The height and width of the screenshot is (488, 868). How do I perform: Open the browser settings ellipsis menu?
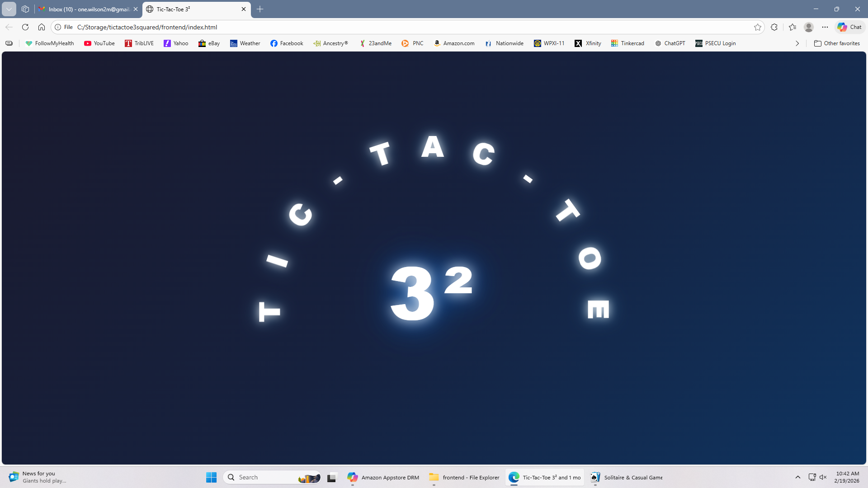click(x=825, y=27)
